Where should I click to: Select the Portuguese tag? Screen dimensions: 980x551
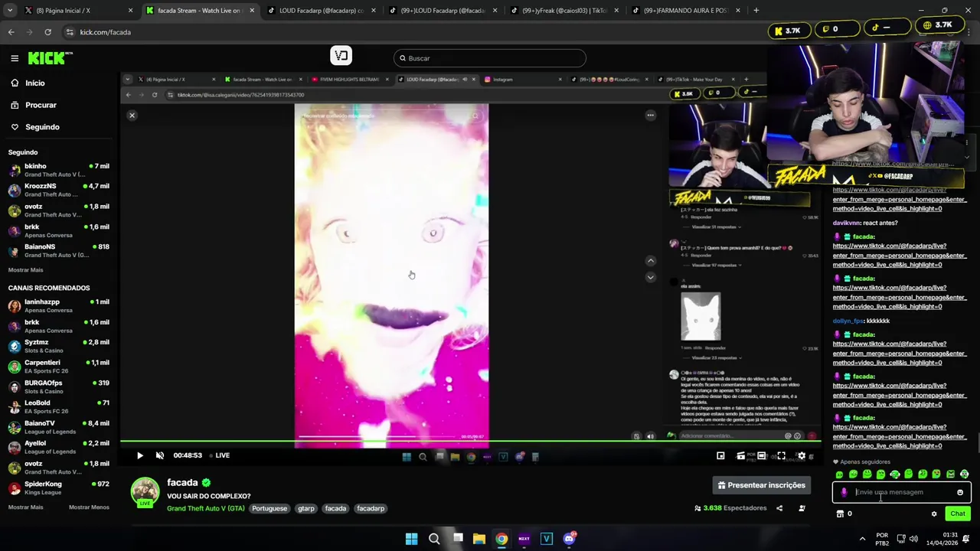point(269,508)
